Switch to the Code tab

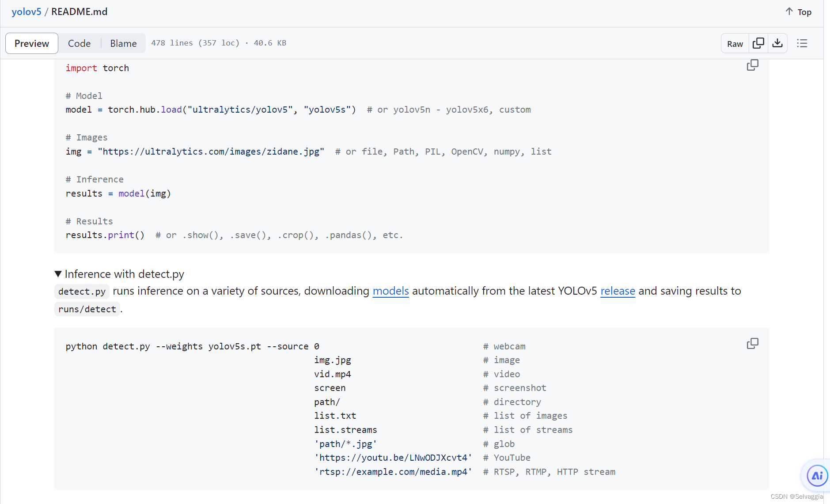(79, 43)
